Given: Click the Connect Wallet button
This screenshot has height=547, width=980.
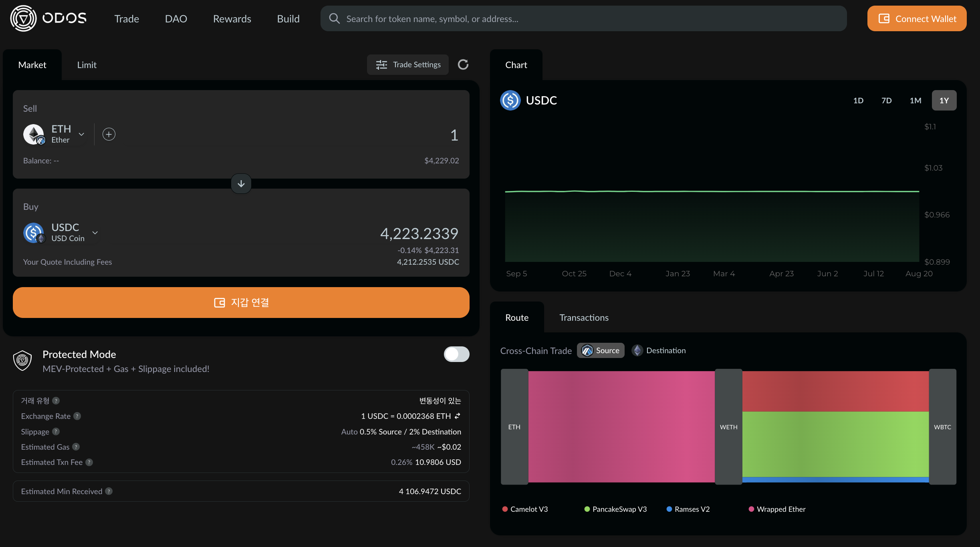Looking at the screenshot, I should point(917,18).
